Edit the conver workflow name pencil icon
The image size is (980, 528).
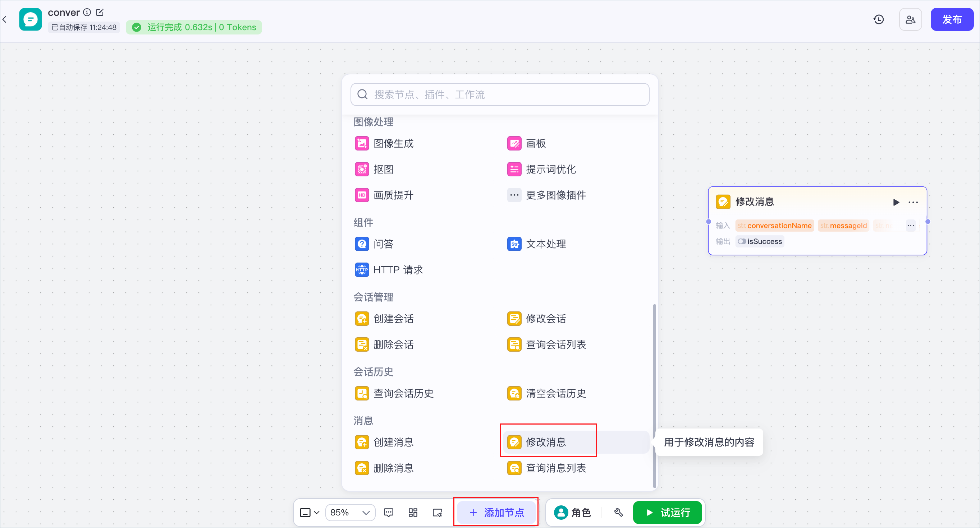[x=100, y=12]
